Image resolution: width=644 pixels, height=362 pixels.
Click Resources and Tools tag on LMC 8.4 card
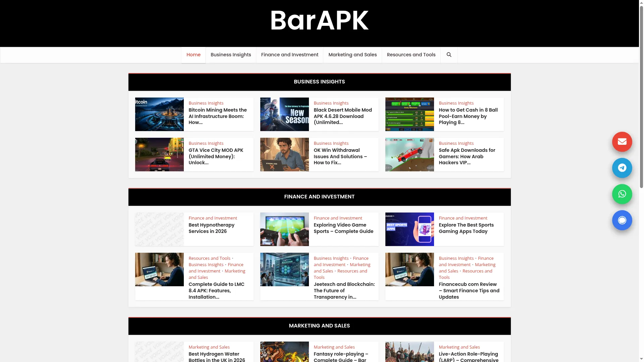click(x=209, y=258)
